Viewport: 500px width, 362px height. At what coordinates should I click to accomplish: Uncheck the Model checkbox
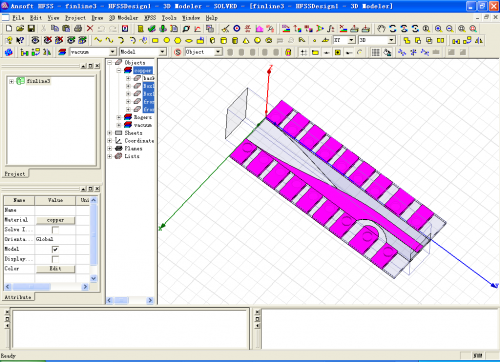(x=55, y=249)
